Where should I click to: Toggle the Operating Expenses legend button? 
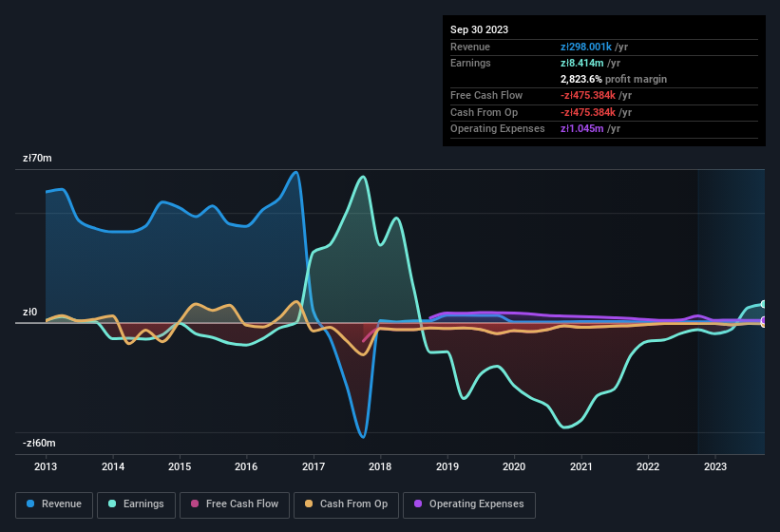tap(469, 504)
